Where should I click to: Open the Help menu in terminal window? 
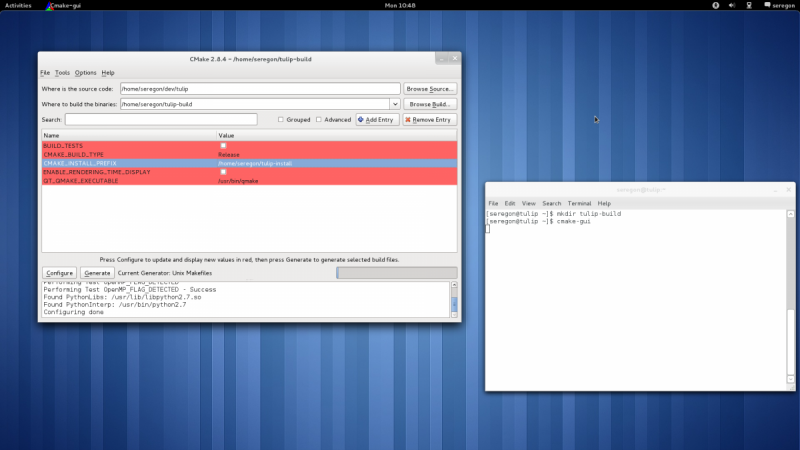click(604, 203)
